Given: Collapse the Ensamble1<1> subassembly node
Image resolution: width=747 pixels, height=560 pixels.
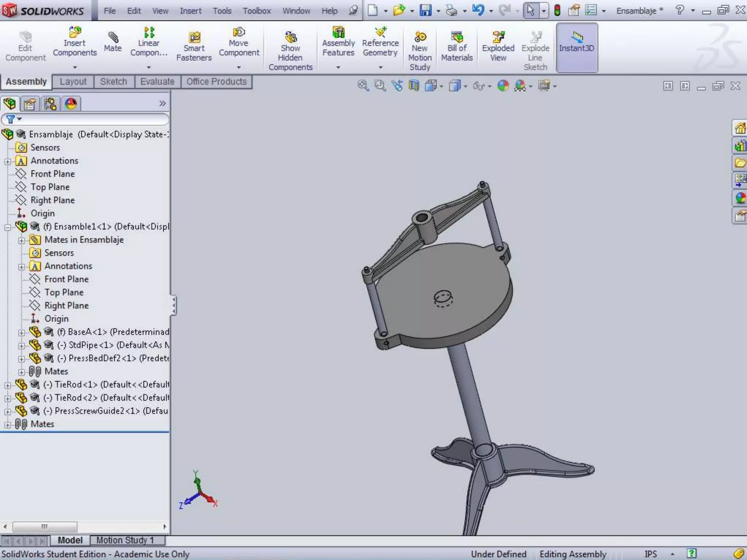Looking at the screenshot, I should (x=8, y=227).
